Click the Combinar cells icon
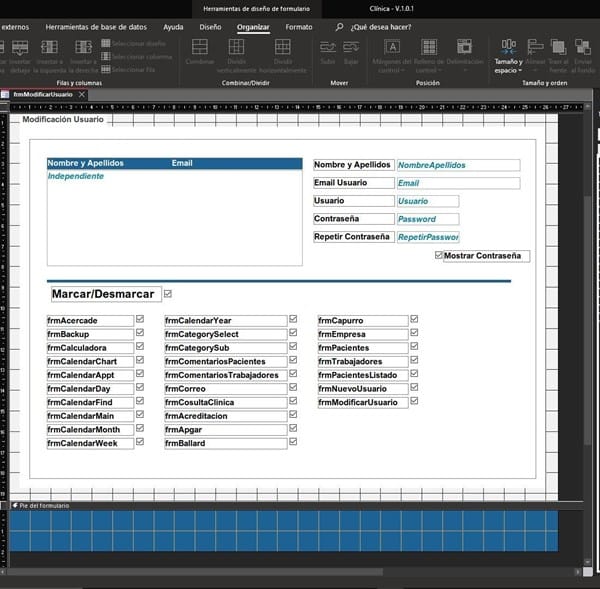 200,48
